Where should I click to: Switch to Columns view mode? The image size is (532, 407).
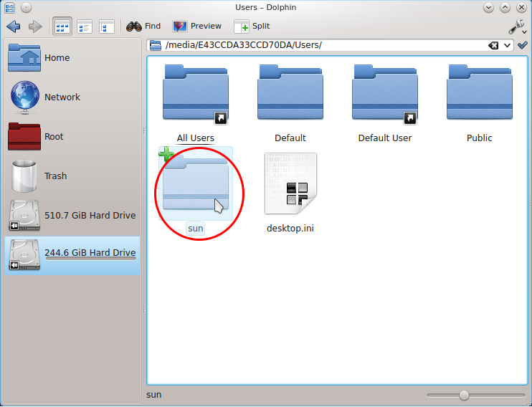(107, 27)
